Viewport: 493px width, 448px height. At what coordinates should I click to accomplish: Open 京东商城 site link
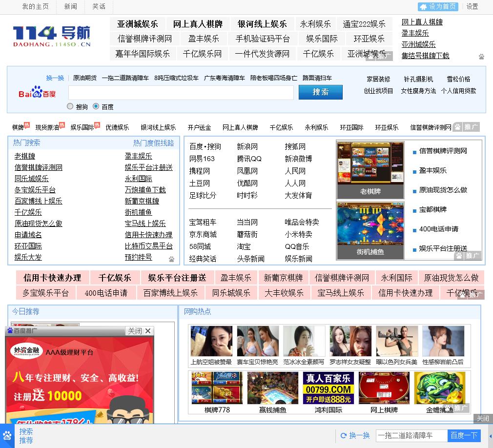[x=203, y=235]
